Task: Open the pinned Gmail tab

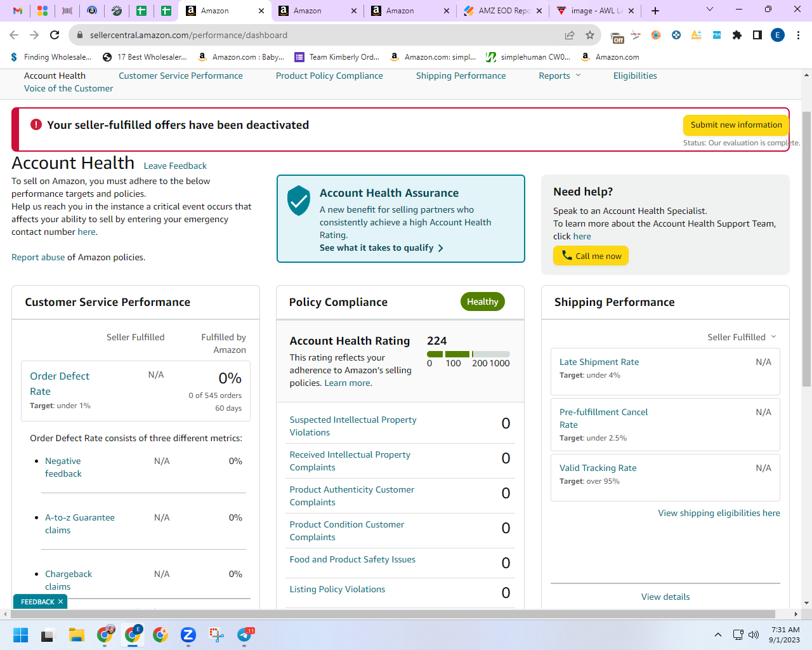Action: tap(18, 11)
